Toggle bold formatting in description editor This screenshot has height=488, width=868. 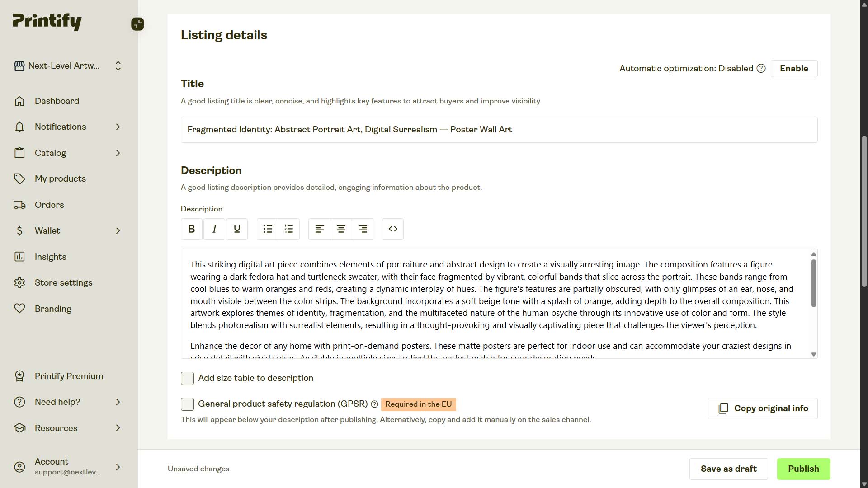pos(191,229)
